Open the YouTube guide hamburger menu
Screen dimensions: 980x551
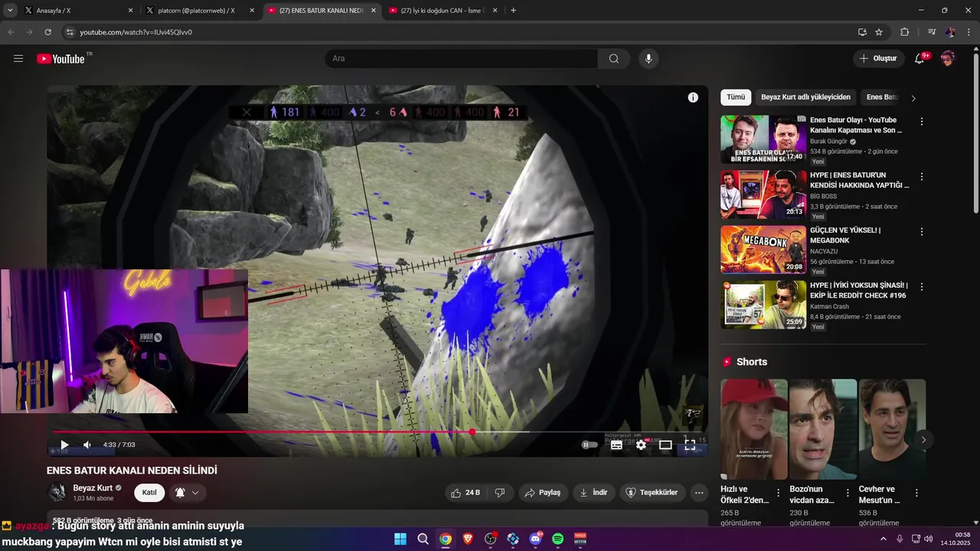pos(18,58)
